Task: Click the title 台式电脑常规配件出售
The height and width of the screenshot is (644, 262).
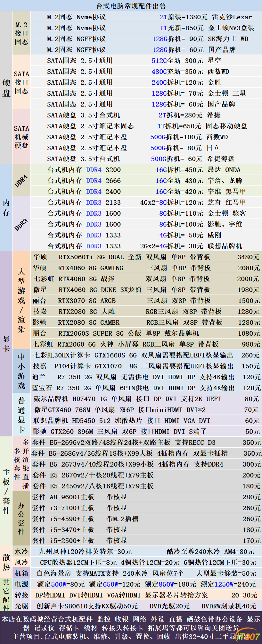Action: 131,6
